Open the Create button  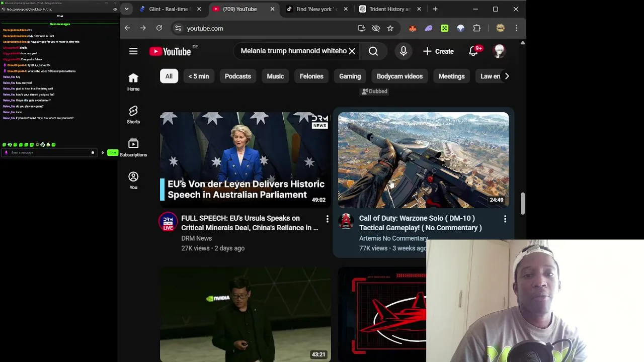click(x=439, y=51)
